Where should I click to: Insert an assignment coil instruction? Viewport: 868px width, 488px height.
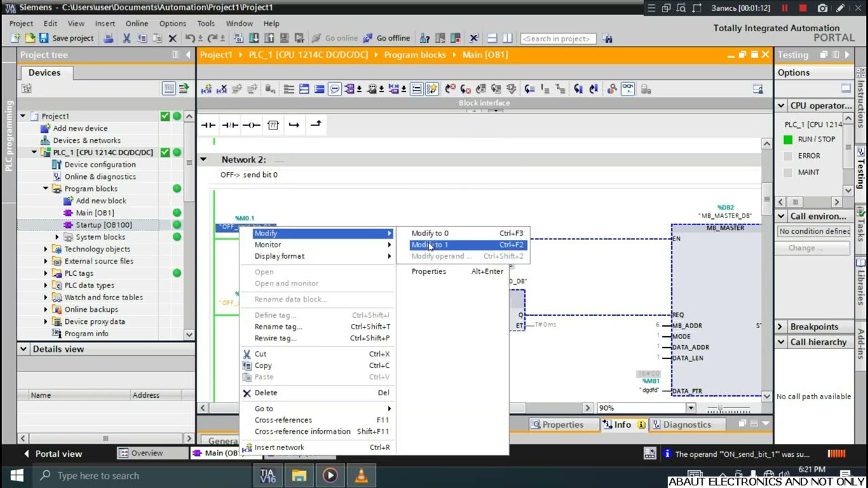(x=252, y=125)
